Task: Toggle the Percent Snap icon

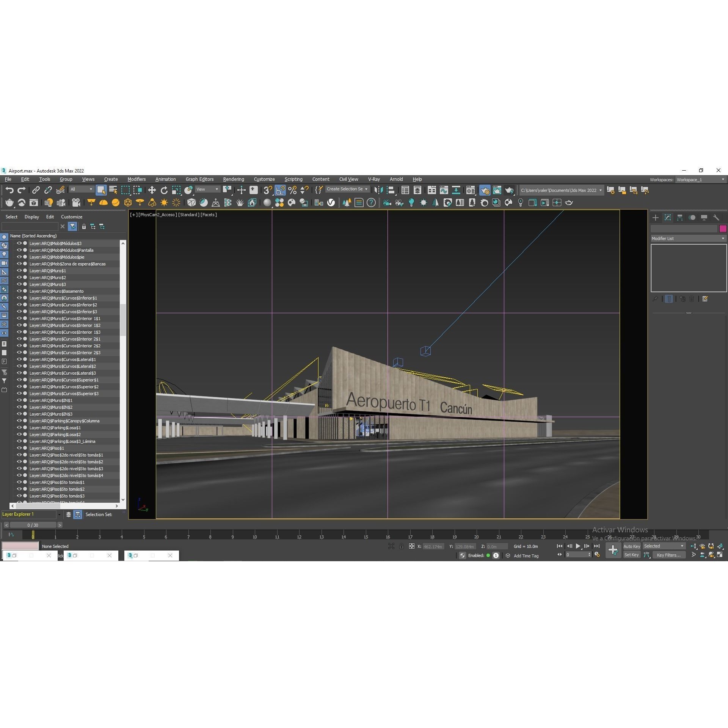Action: [x=292, y=190]
